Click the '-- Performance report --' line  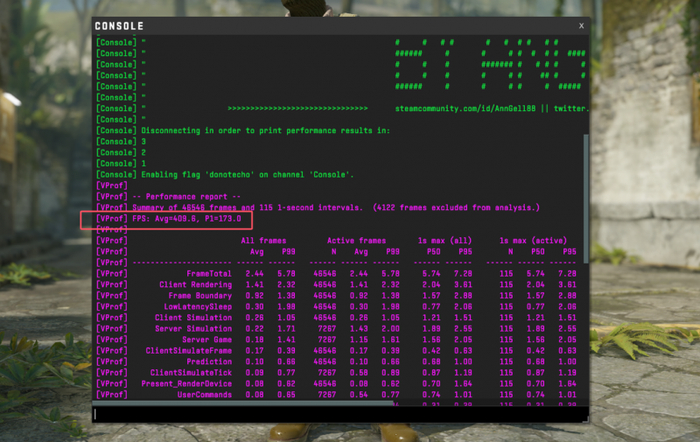point(186,197)
